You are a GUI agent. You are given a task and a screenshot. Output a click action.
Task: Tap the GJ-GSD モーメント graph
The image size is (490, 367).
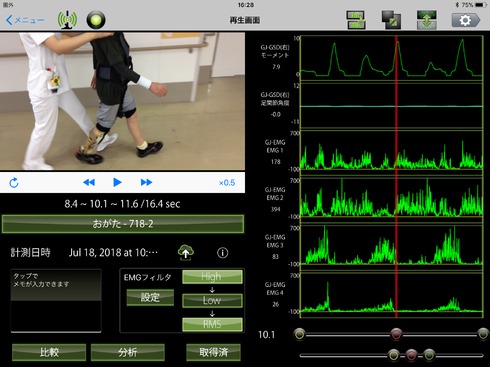point(391,58)
